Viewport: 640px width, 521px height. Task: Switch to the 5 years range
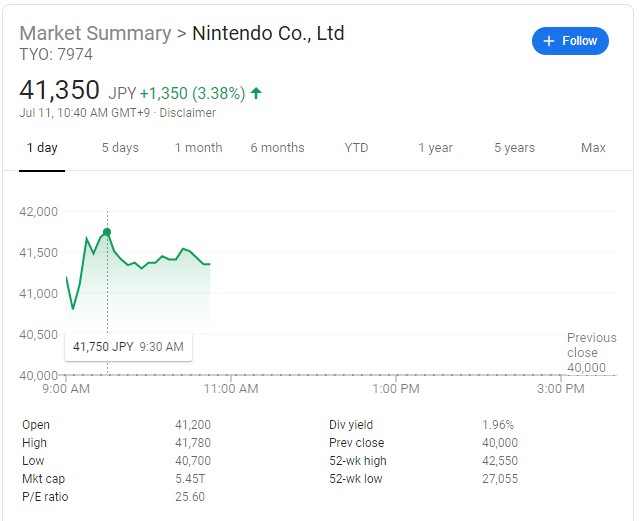tap(514, 147)
